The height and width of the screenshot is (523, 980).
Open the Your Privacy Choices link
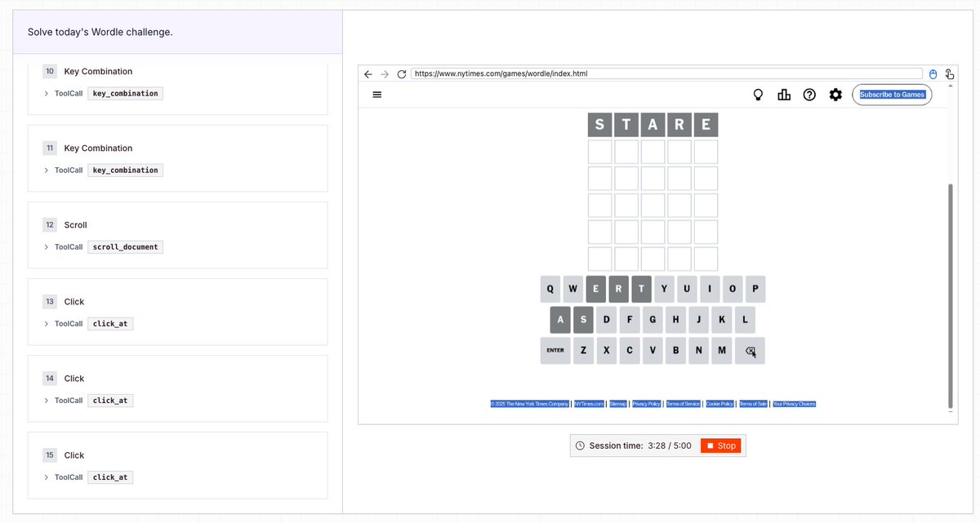tap(793, 403)
